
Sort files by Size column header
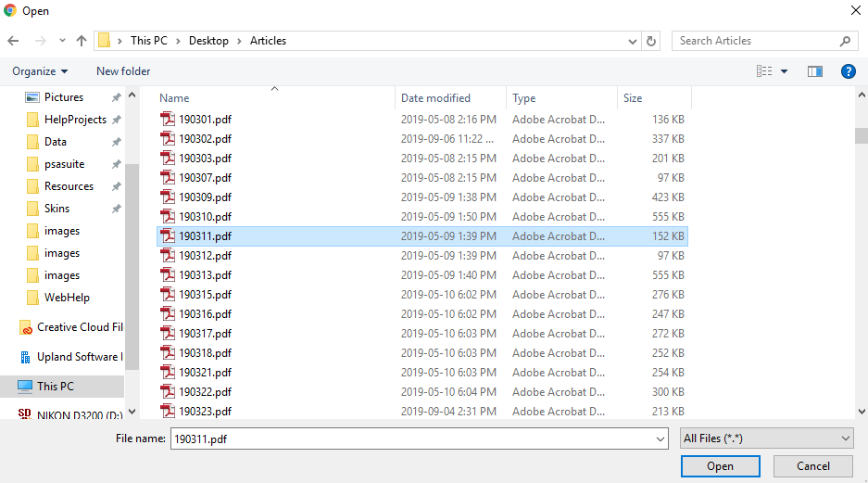[633, 98]
